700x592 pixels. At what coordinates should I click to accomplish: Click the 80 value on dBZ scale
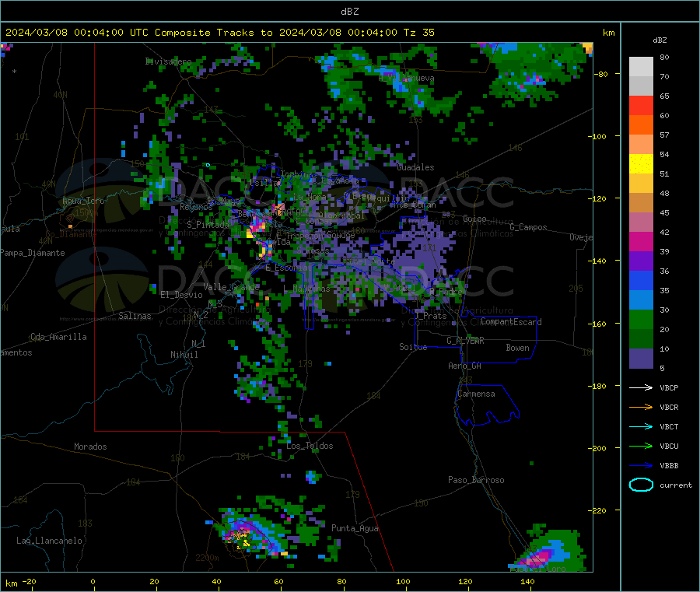click(x=664, y=57)
